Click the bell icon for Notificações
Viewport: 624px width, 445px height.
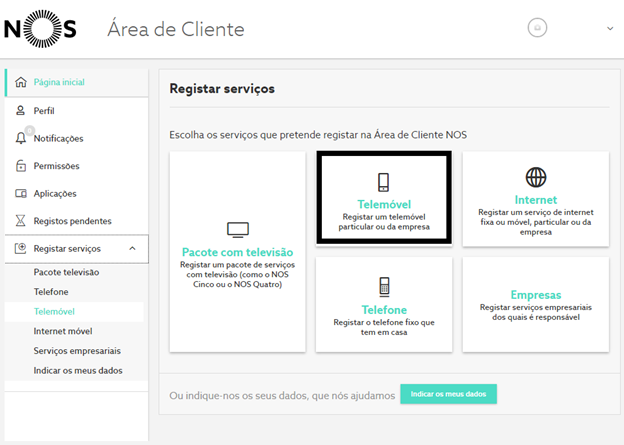point(21,139)
